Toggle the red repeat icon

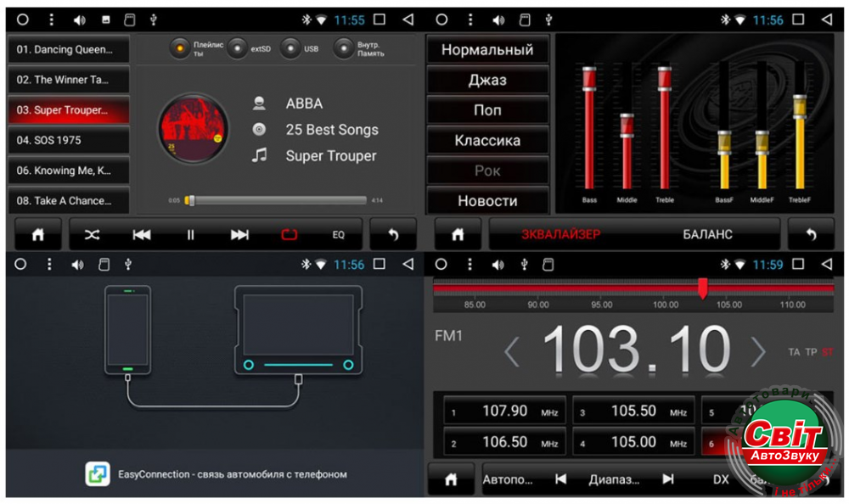[290, 235]
